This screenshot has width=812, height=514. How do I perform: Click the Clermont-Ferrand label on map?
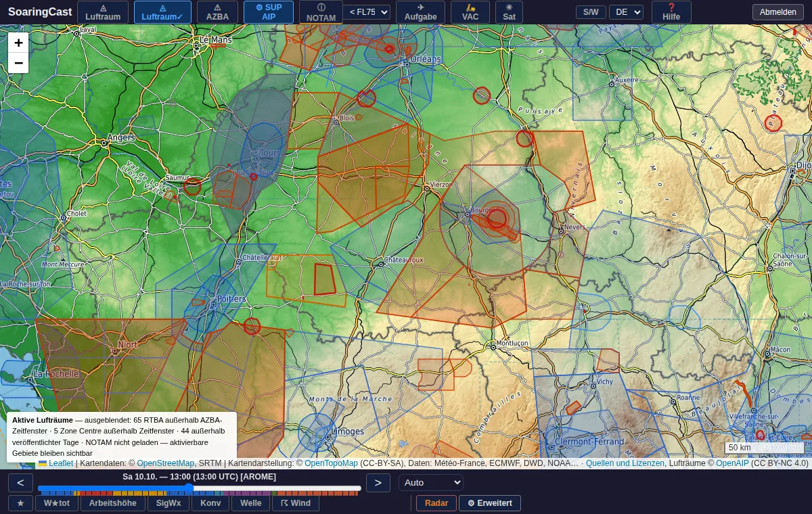tap(589, 442)
